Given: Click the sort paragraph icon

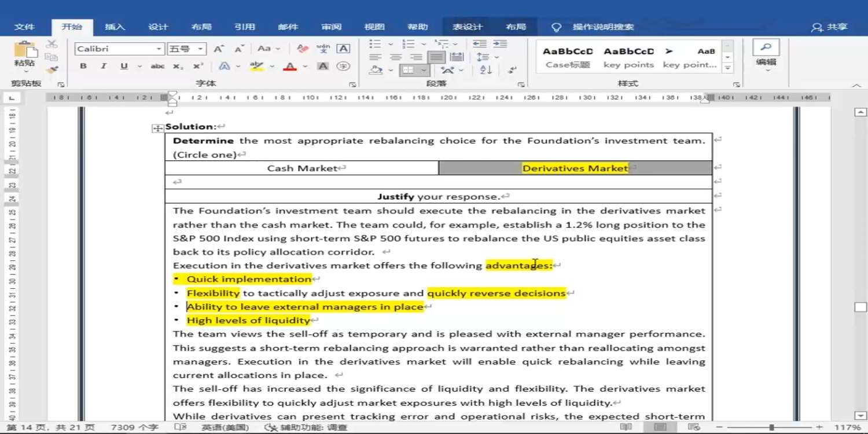Looking at the screenshot, I should (486, 70).
